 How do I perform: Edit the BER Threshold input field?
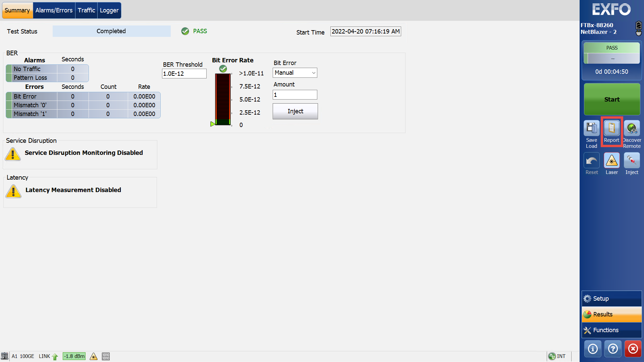pyautogui.click(x=183, y=73)
